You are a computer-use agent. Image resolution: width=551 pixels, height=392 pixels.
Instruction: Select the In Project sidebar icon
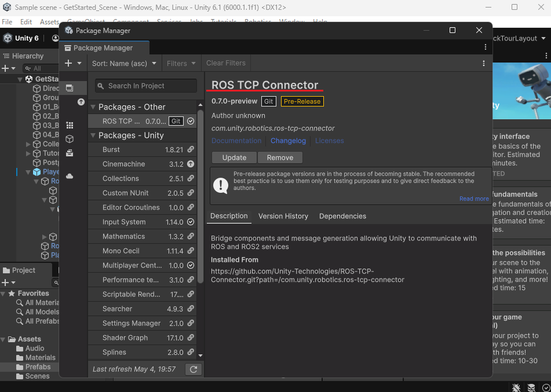tap(70, 88)
